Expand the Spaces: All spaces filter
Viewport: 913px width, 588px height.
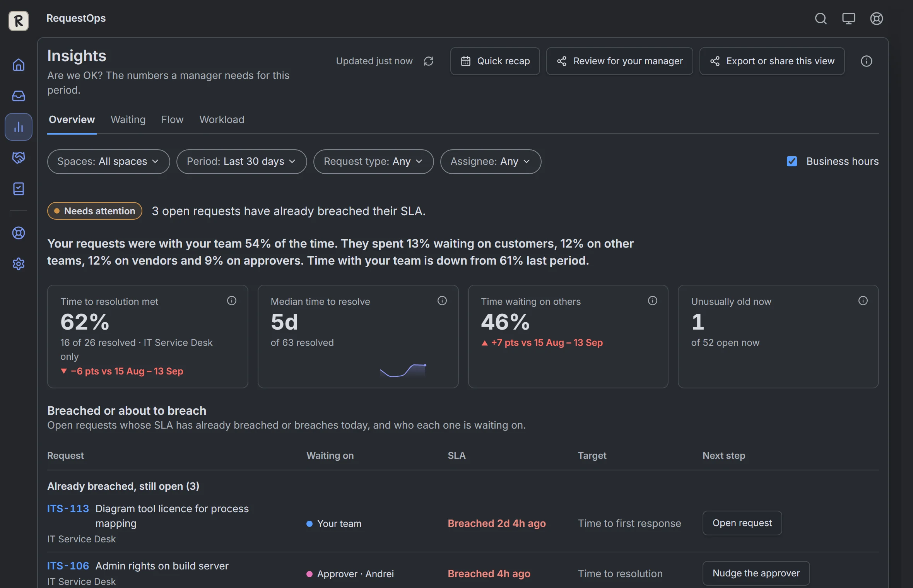108,161
